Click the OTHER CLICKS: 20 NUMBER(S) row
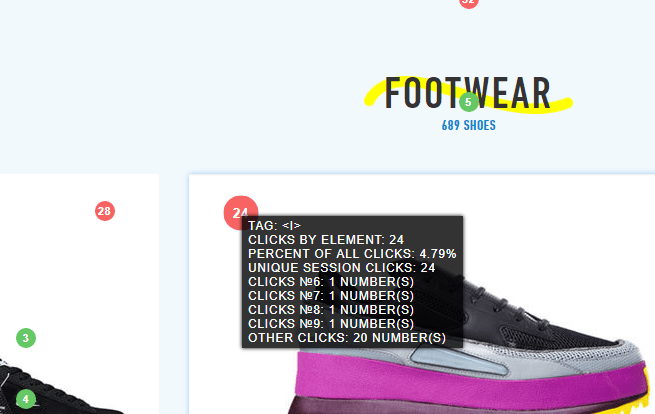 (x=347, y=338)
